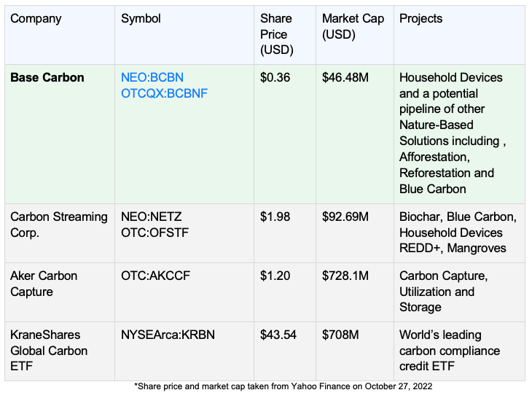Click the NEO:NETZ symbol text
Image resolution: width=532 pixels, height=398 pixels.
pos(152,216)
